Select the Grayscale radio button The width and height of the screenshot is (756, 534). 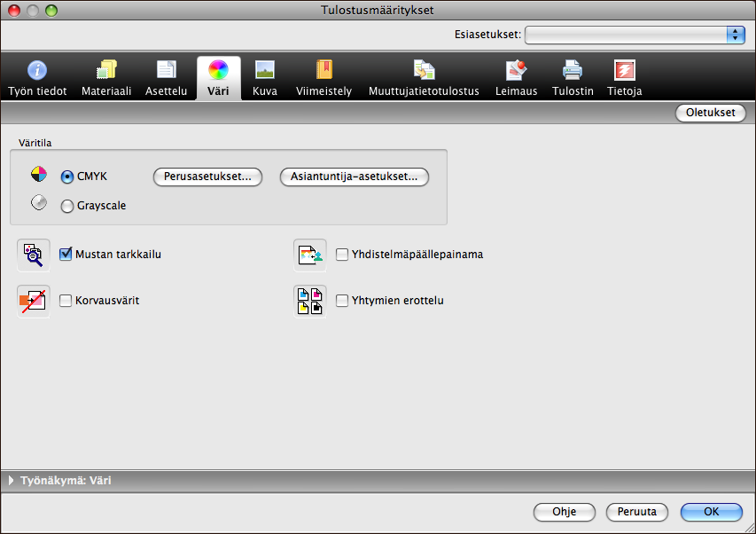[67, 206]
